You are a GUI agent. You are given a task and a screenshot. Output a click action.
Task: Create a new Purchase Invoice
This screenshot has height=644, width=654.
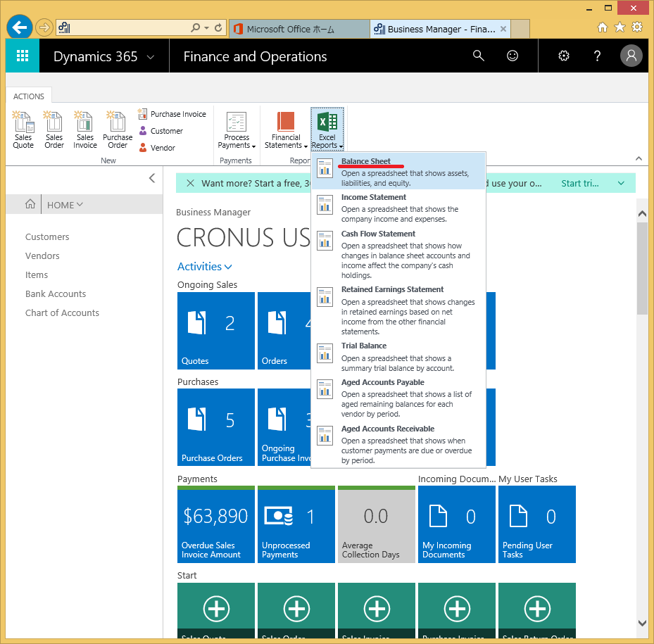pos(172,114)
